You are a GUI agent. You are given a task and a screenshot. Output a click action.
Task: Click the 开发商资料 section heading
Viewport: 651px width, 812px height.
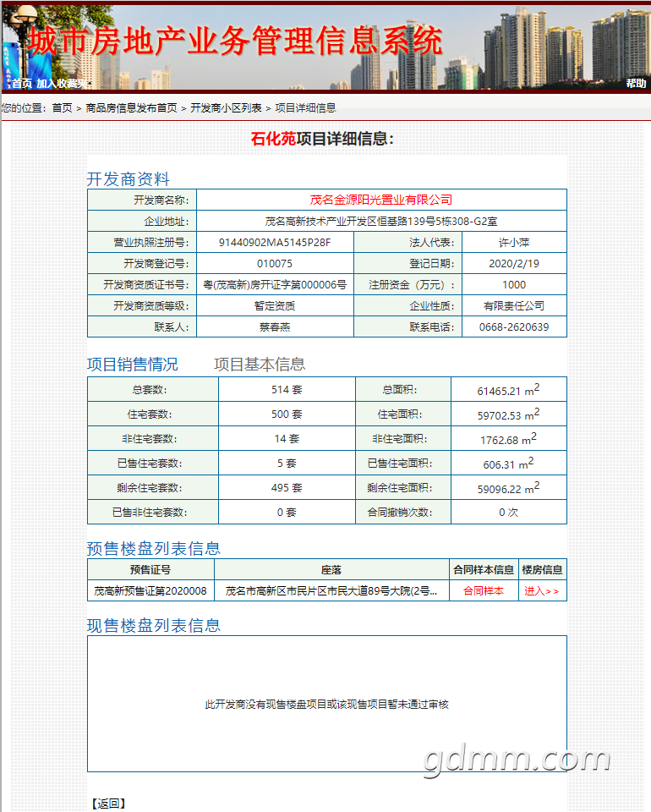[129, 179]
